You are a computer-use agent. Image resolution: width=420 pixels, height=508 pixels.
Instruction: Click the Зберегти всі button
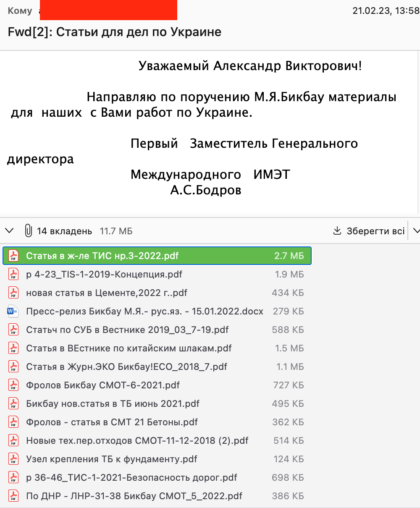pos(369,230)
